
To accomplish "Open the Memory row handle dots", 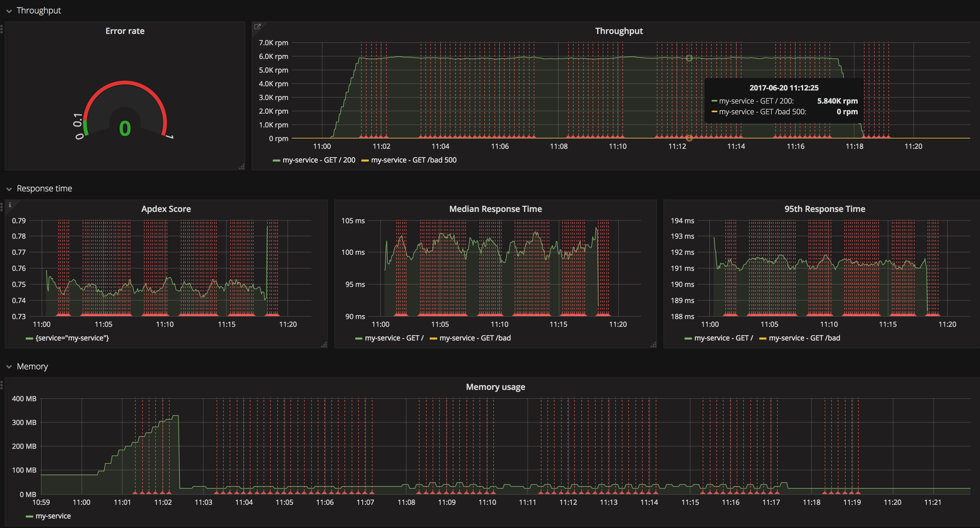I will click(2, 385).
